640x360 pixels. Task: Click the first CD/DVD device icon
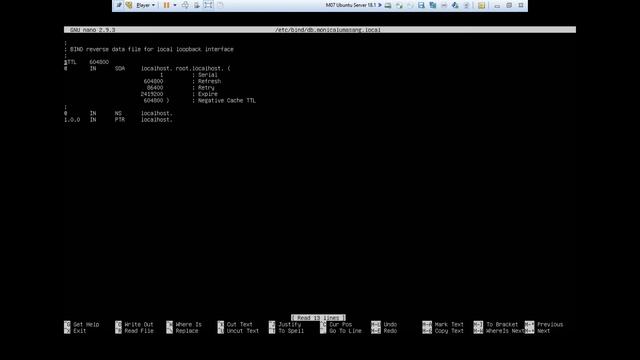point(399,5)
